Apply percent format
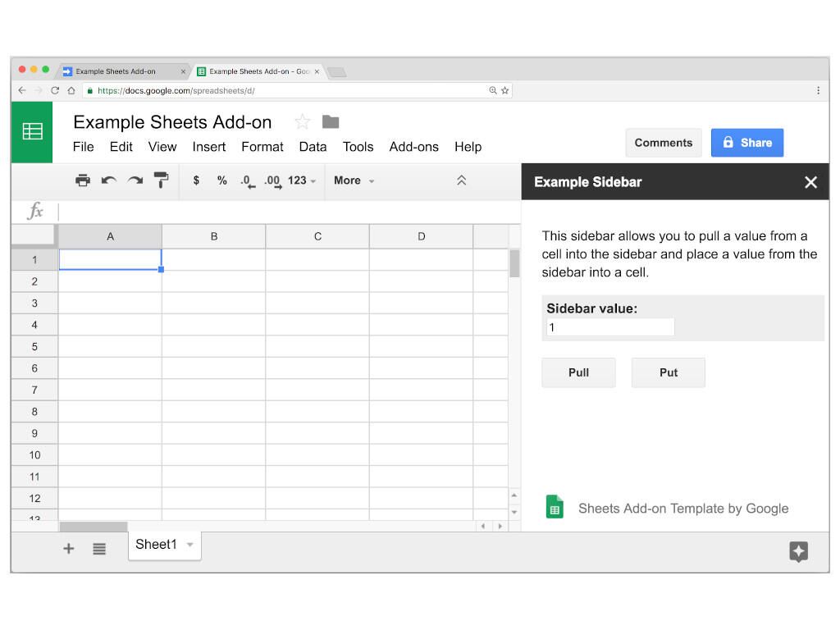This screenshot has width=840, height=630. (x=221, y=180)
